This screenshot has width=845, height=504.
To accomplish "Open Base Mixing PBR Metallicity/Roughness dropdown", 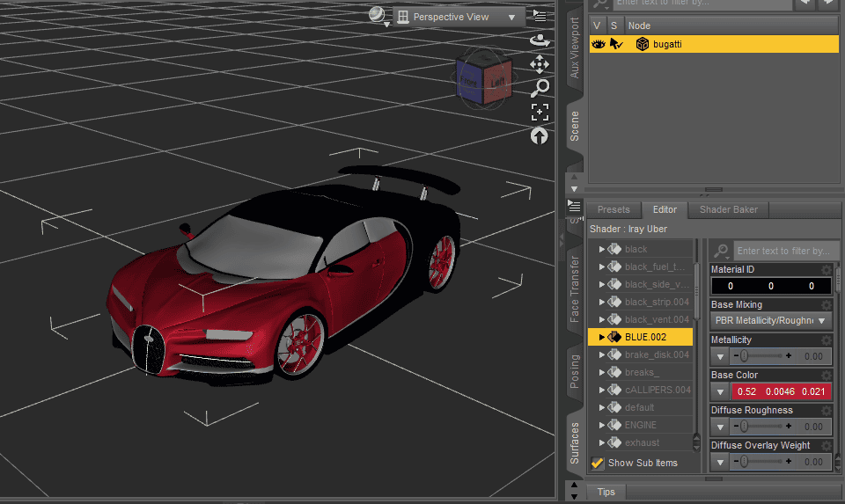I will tap(770, 321).
